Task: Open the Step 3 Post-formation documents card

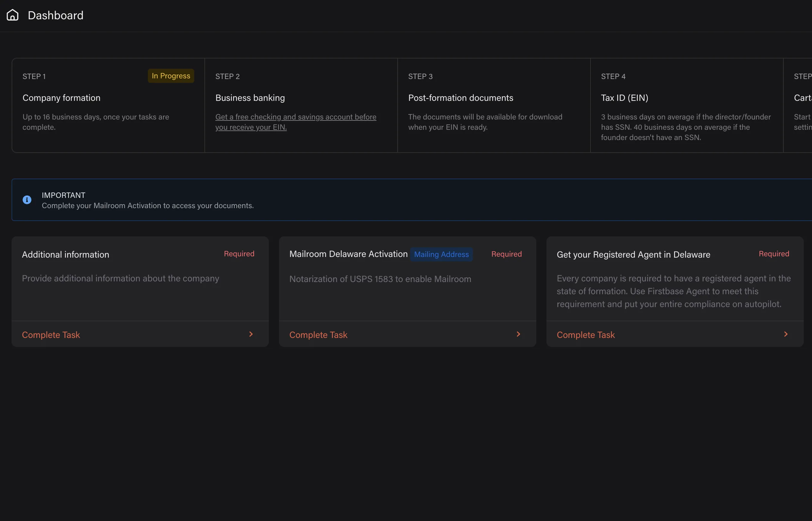Action: click(493, 105)
